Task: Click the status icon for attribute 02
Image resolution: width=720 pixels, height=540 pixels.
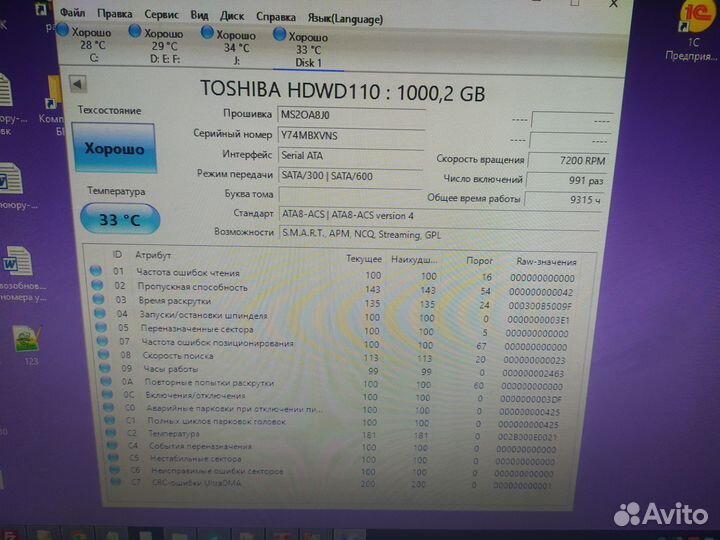Action: coord(97,285)
